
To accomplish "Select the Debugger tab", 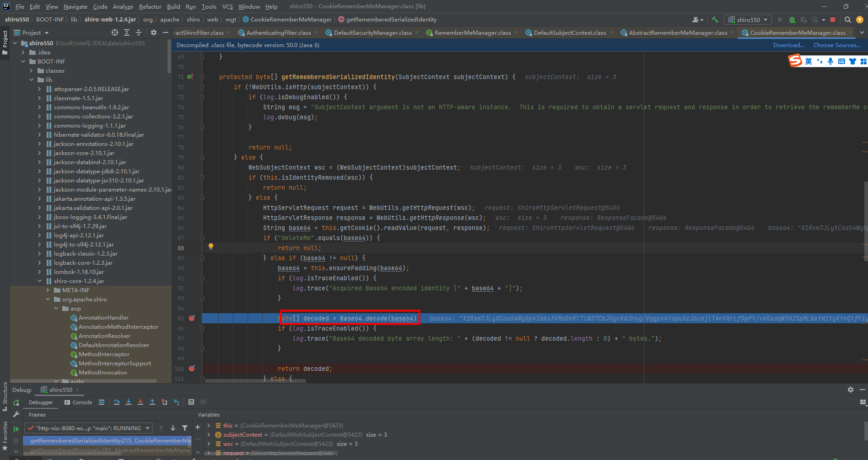I will [41, 402].
